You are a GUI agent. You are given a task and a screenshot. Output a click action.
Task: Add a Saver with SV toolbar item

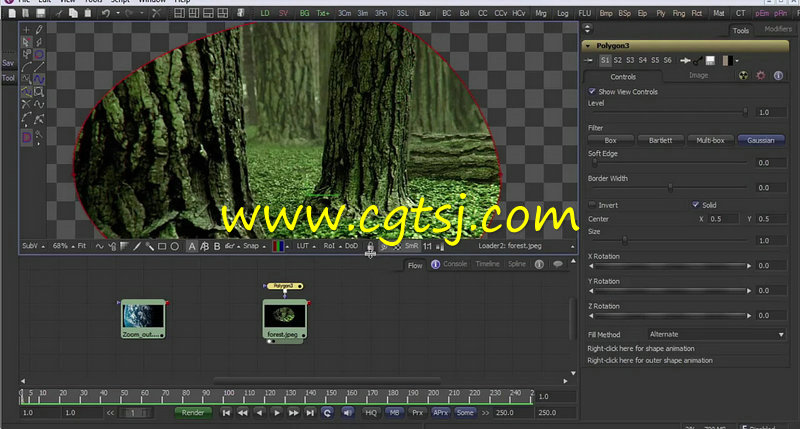pyautogui.click(x=284, y=14)
